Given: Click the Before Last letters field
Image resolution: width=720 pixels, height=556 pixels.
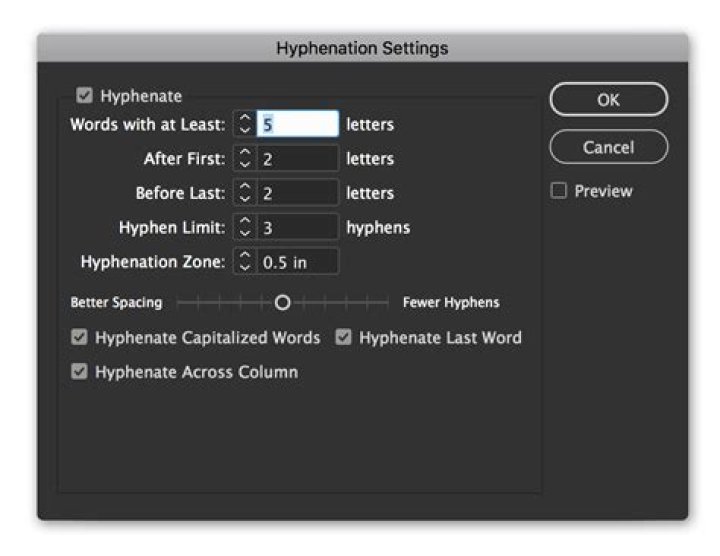Looking at the screenshot, I should click(x=297, y=193).
